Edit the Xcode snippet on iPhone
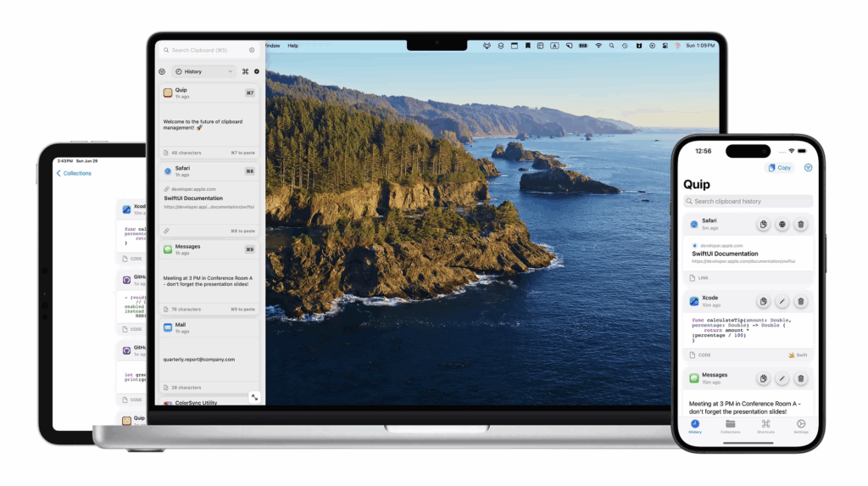The image size is (868, 486). 782,301
